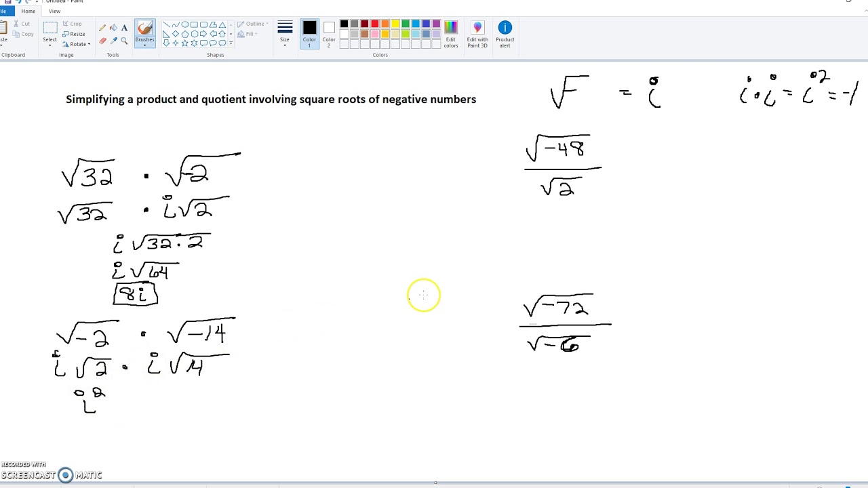Image resolution: width=868 pixels, height=488 pixels.
Task: Pick the purple color swatch
Action: pyautogui.click(x=436, y=24)
